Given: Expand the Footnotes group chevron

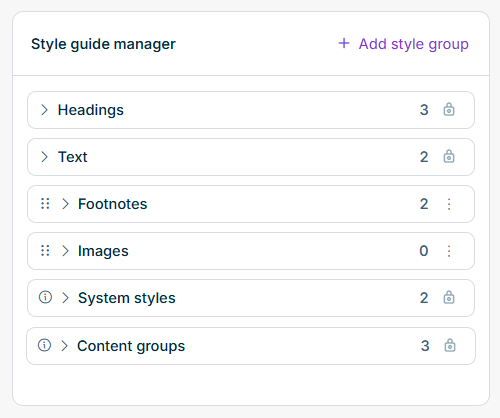Looking at the screenshot, I should point(65,204).
